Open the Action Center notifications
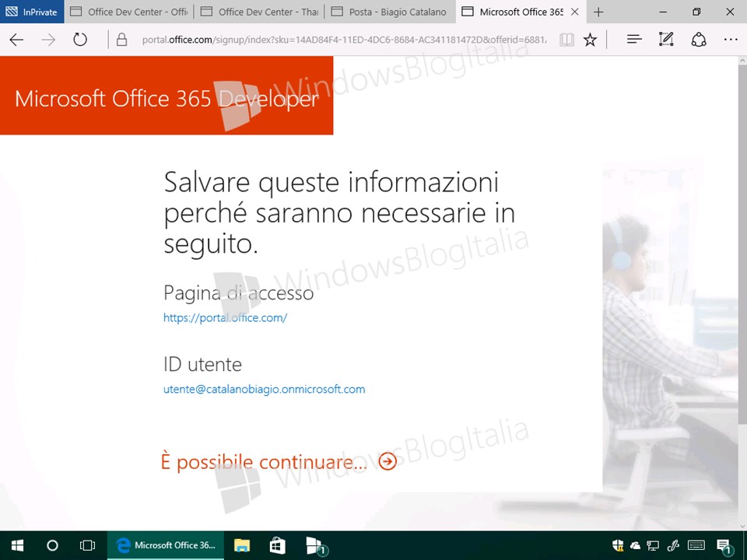 [x=724, y=546]
